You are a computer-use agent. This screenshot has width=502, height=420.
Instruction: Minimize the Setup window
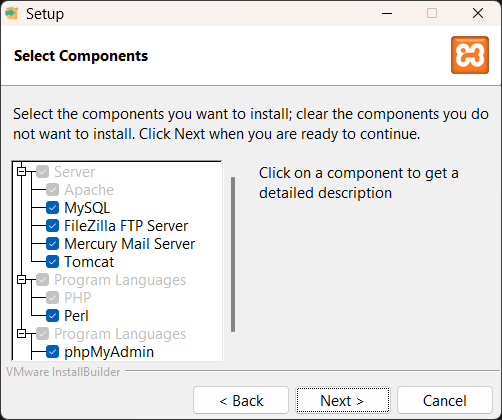pyautogui.click(x=387, y=13)
